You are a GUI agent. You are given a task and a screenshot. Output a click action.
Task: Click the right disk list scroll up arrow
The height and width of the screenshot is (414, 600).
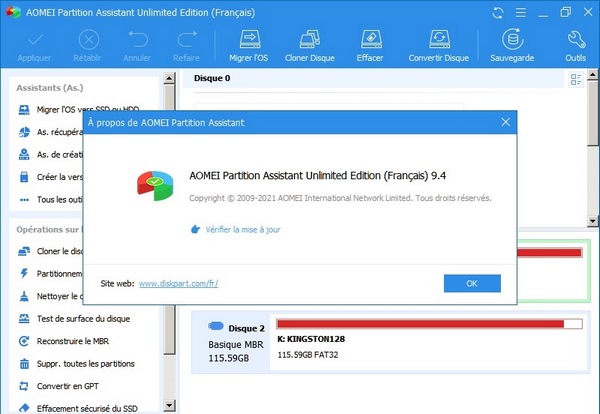pyautogui.click(x=593, y=74)
